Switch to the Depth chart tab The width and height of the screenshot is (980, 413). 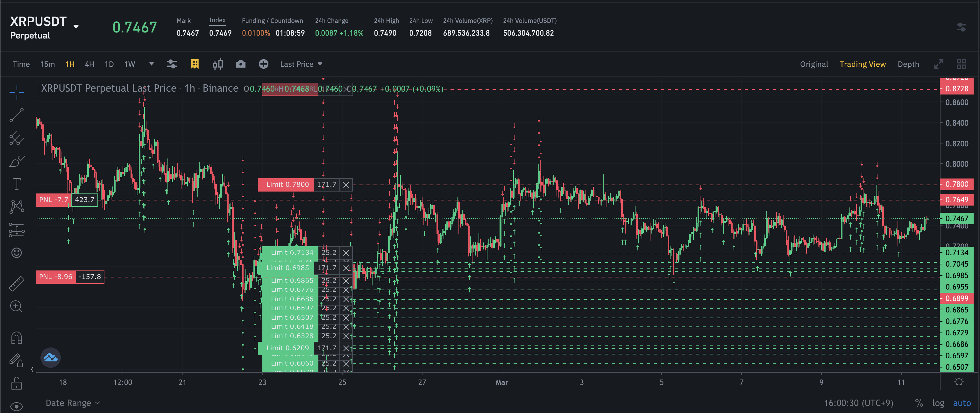tap(908, 64)
